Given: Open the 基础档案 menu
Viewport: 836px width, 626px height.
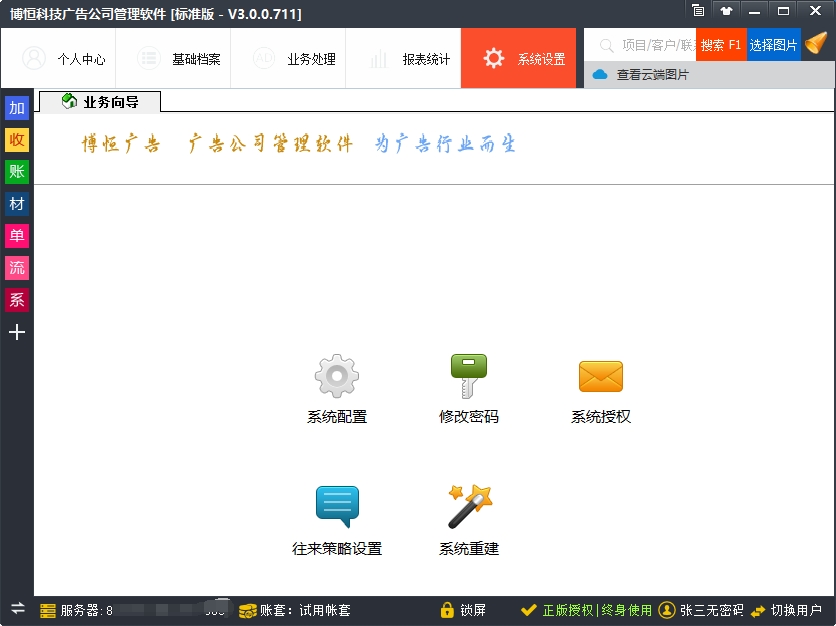Looking at the screenshot, I should point(173,58).
